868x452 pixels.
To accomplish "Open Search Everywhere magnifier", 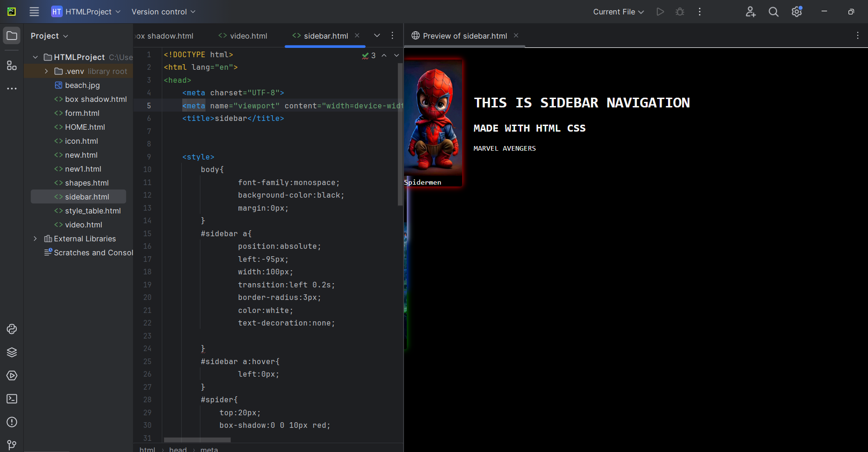I will (x=774, y=12).
